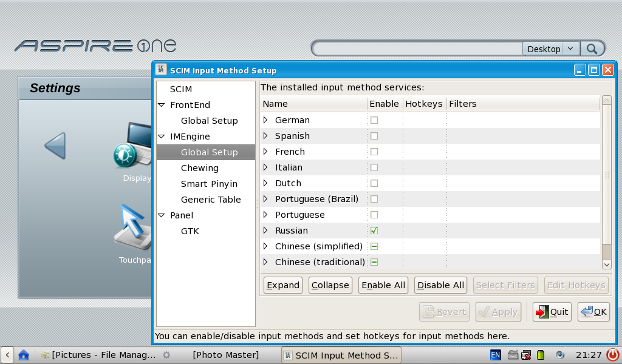This screenshot has height=364, width=622.
Task: Open the Smart Pinyin settings page
Action: 209,184
